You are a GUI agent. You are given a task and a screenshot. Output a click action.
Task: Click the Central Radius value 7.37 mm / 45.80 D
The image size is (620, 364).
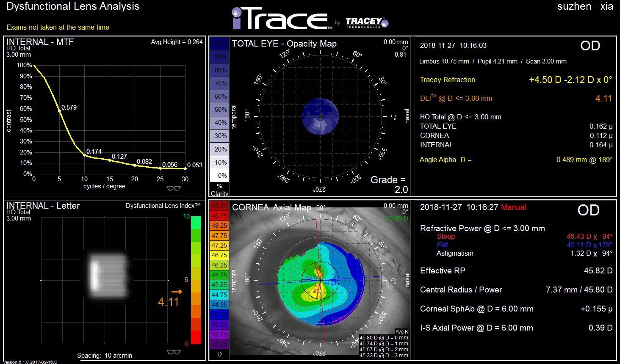pyautogui.click(x=579, y=290)
